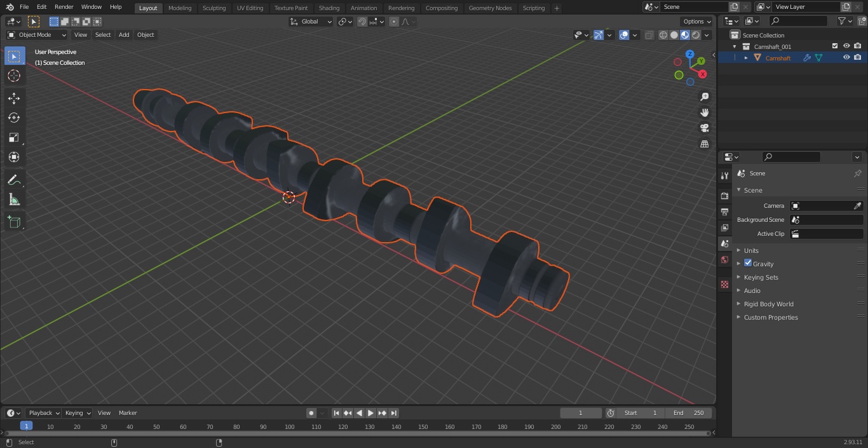
Task: Toggle snapping magnet icon
Action: [362, 22]
